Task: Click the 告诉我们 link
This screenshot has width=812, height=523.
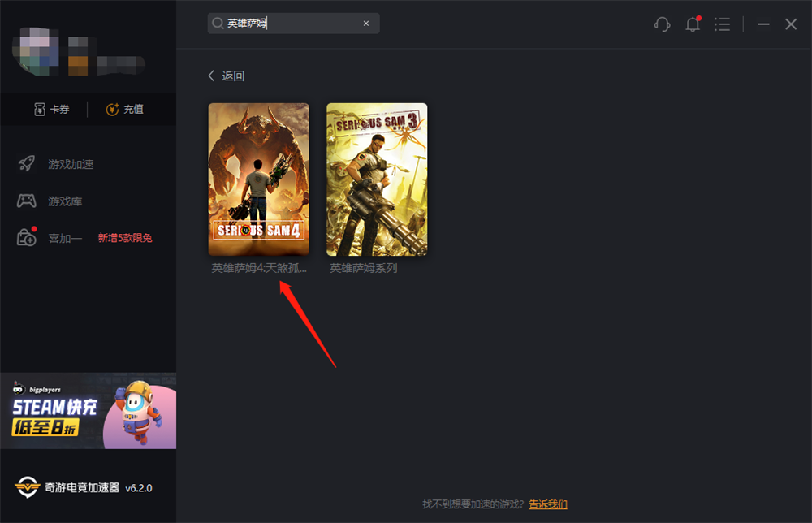Action: [x=548, y=504]
